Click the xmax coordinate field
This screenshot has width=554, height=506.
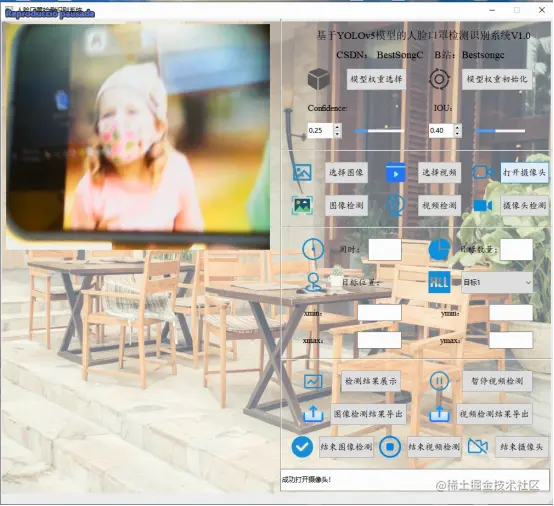(379, 340)
